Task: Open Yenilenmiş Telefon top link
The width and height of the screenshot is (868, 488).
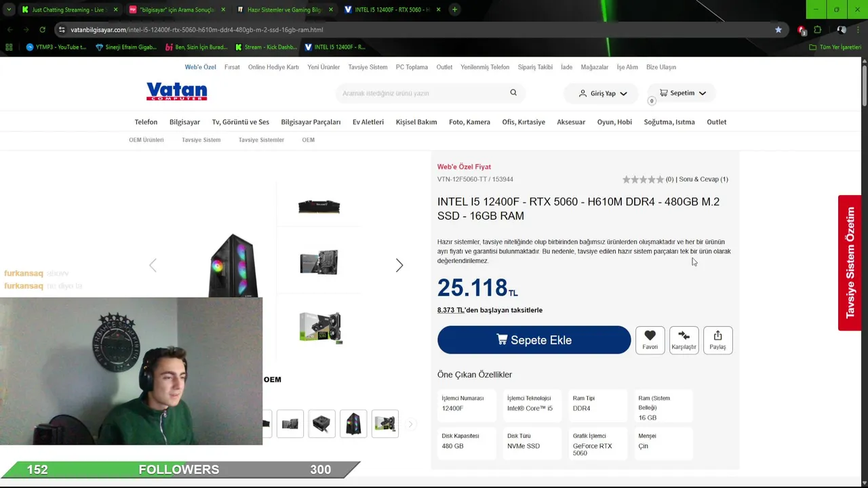Action: pos(485,67)
